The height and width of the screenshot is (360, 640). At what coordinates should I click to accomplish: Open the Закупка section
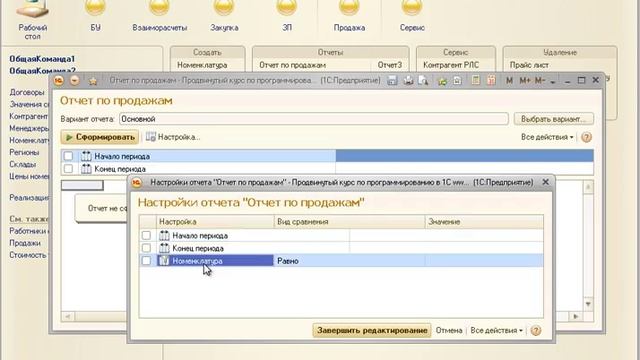(224, 16)
